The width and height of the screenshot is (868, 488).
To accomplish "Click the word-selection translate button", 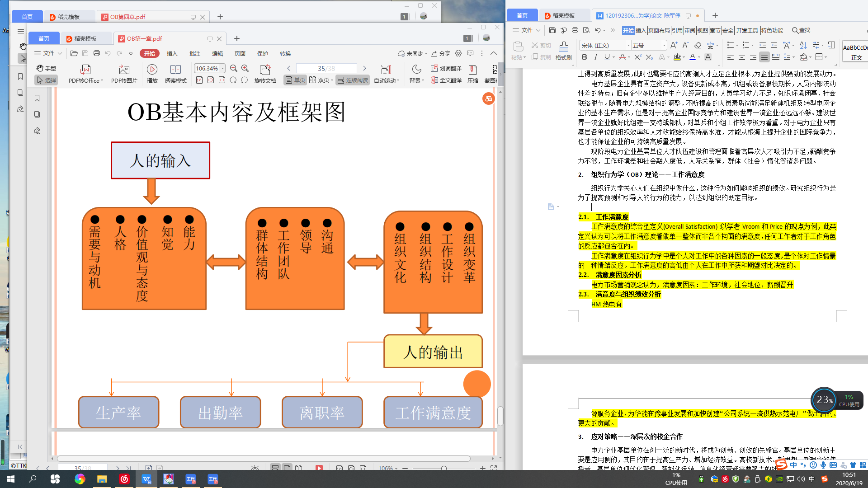I will click(446, 68).
